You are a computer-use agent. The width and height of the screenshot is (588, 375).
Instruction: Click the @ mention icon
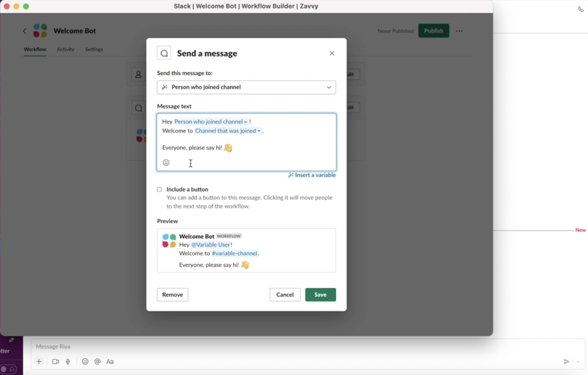click(97, 361)
